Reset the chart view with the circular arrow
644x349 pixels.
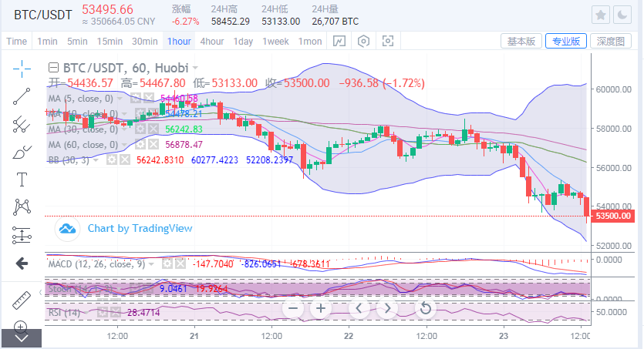click(426, 308)
